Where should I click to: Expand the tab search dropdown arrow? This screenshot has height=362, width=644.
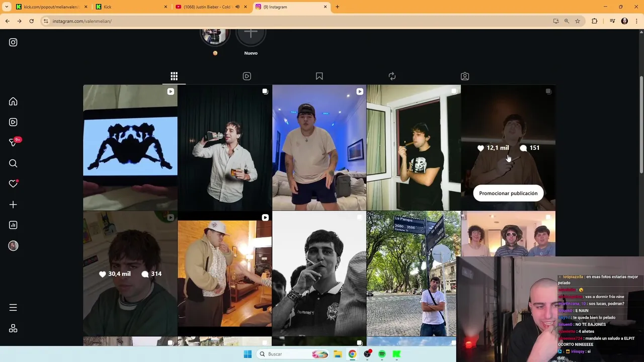pyautogui.click(x=7, y=7)
